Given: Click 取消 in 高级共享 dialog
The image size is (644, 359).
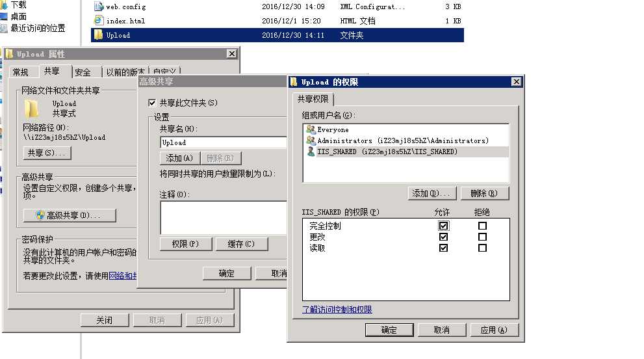Looking at the screenshot, I should coord(272,273).
